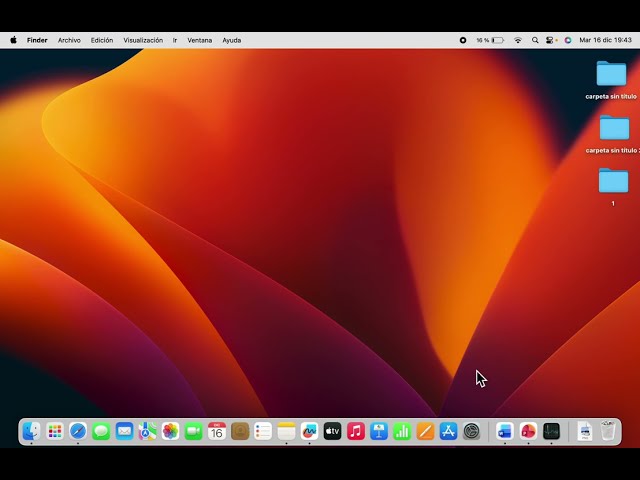Launch Maps from the dock
The width and height of the screenshot is (640, 480).
tap(147, 431)
